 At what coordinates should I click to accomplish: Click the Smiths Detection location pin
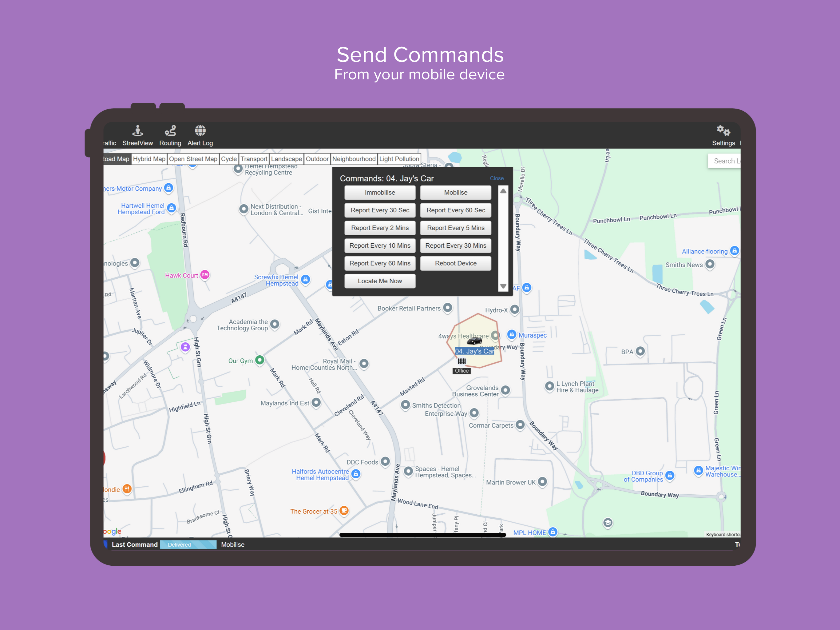pyautogui.click(x=406, y=405)
